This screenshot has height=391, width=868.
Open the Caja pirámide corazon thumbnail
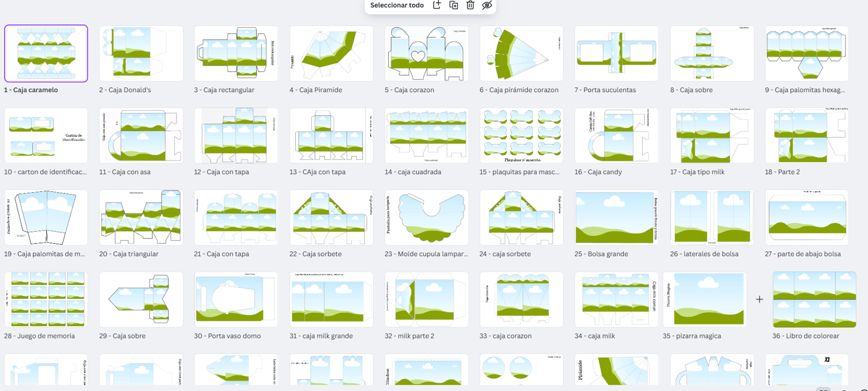pos(521,53)
